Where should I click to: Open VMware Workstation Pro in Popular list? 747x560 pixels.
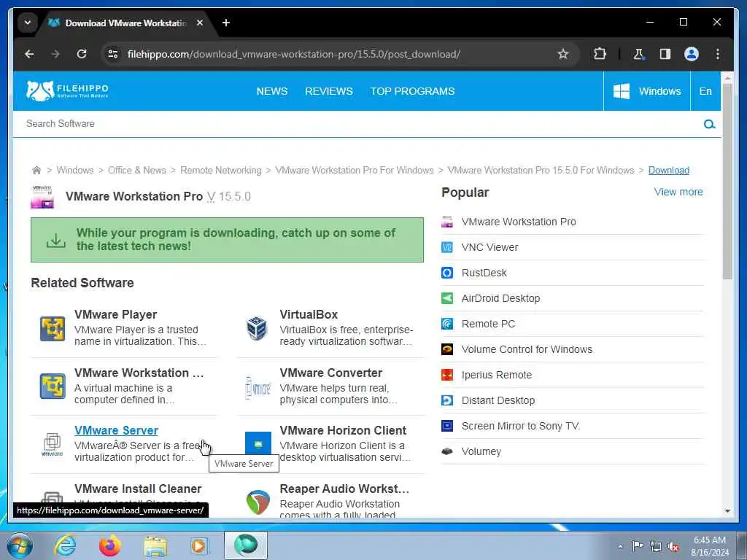[519, 222]
